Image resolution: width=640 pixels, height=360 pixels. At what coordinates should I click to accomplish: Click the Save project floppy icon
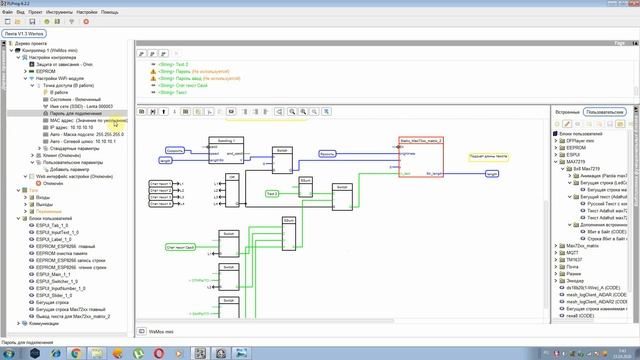pos(32,22)
